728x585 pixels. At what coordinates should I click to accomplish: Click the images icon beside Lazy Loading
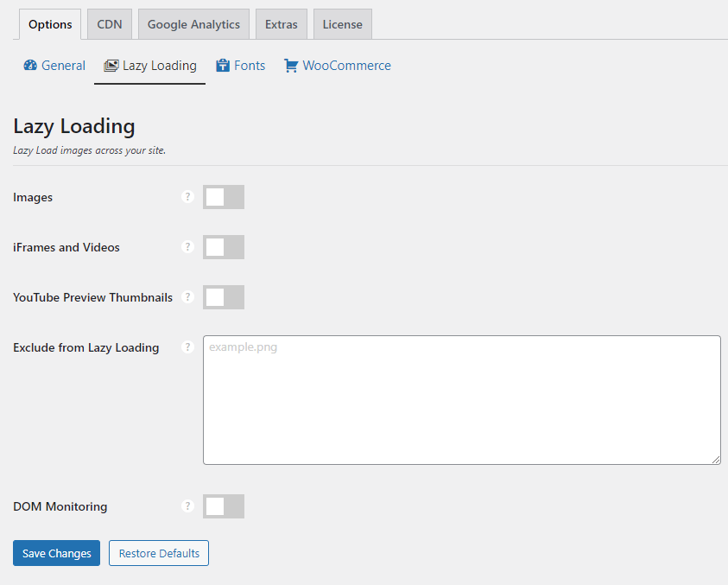111,65
